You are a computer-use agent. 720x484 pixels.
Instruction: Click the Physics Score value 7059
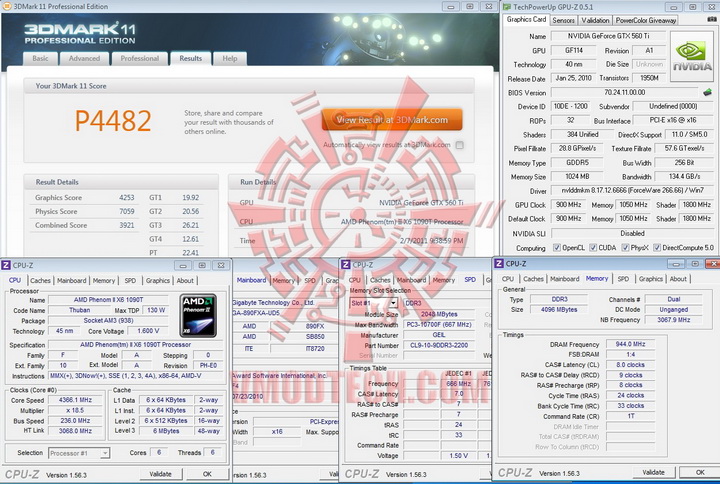tap(127, 211)
